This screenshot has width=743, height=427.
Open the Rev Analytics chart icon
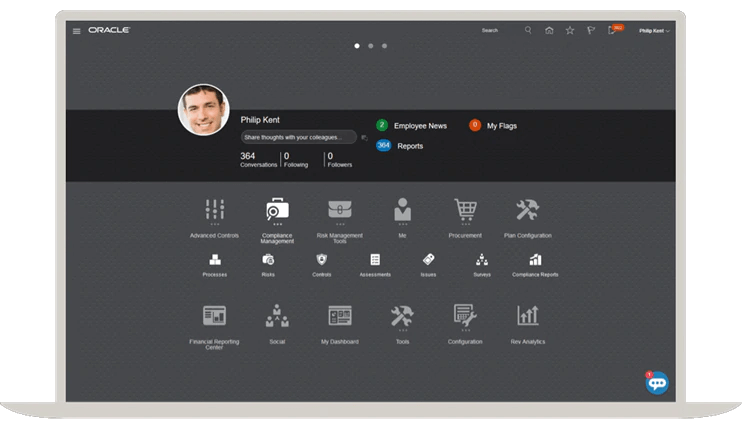528,316
